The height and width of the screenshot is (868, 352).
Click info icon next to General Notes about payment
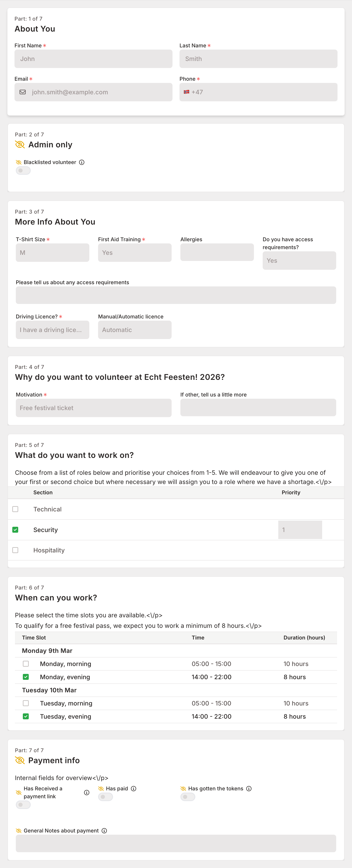pyautogui.click(x=104, y=830)
